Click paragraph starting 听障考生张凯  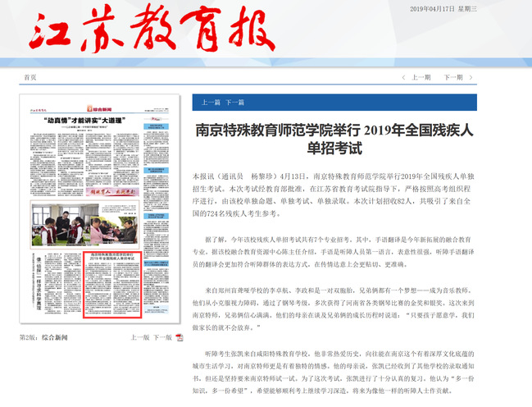click(334, 372)
